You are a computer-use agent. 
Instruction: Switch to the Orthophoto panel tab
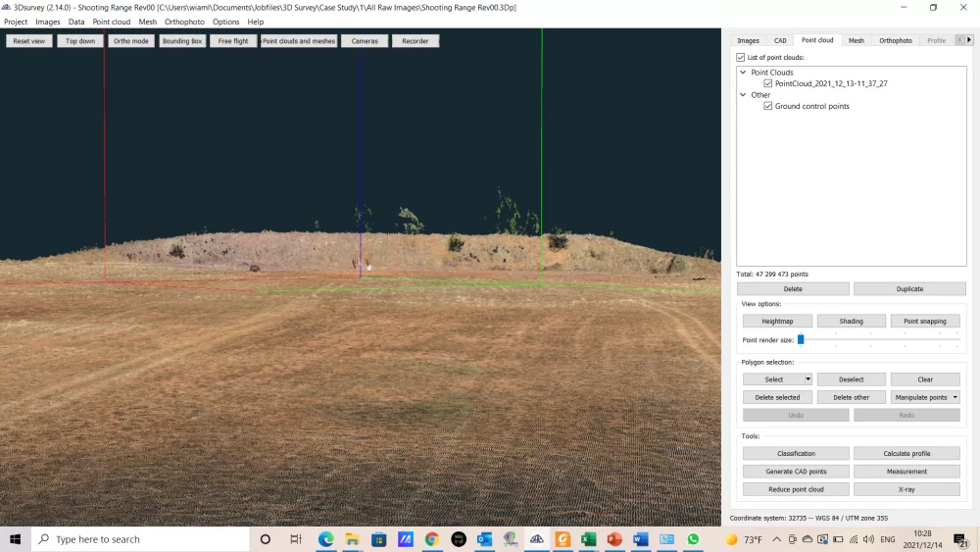coord(896,40)
